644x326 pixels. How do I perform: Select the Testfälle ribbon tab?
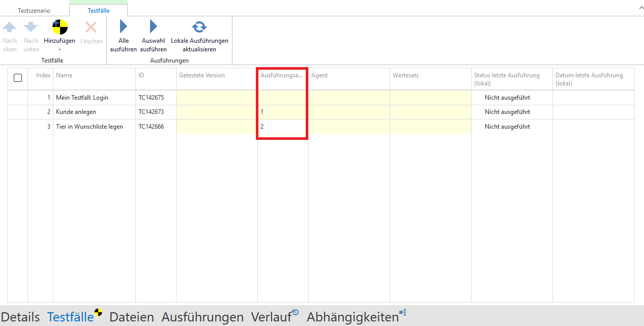click(98, 10)
